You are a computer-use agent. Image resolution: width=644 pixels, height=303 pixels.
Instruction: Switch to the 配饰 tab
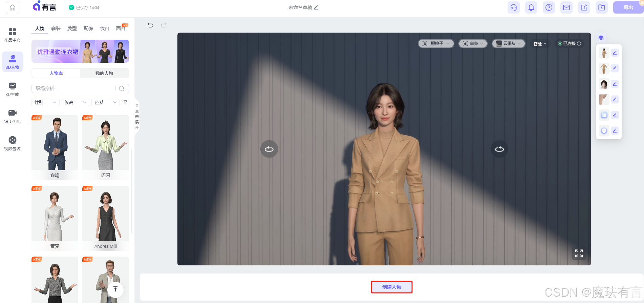pyautogui.click(x=88, y=28)
